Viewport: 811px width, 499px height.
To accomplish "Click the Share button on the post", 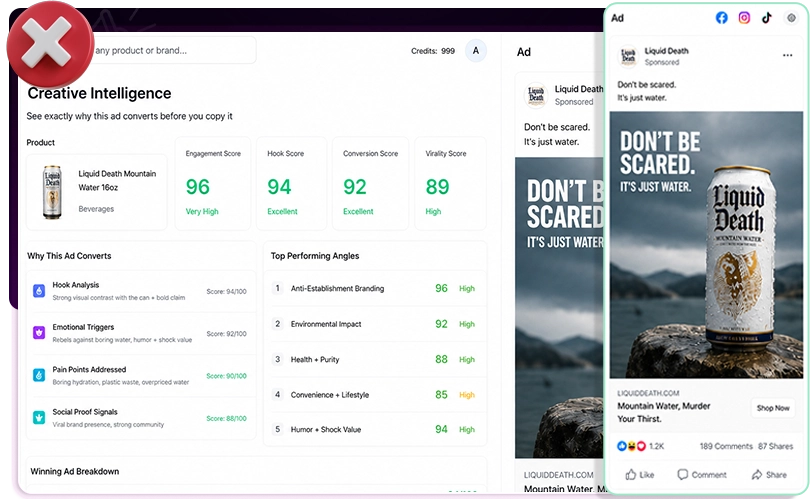I will 769,475.
